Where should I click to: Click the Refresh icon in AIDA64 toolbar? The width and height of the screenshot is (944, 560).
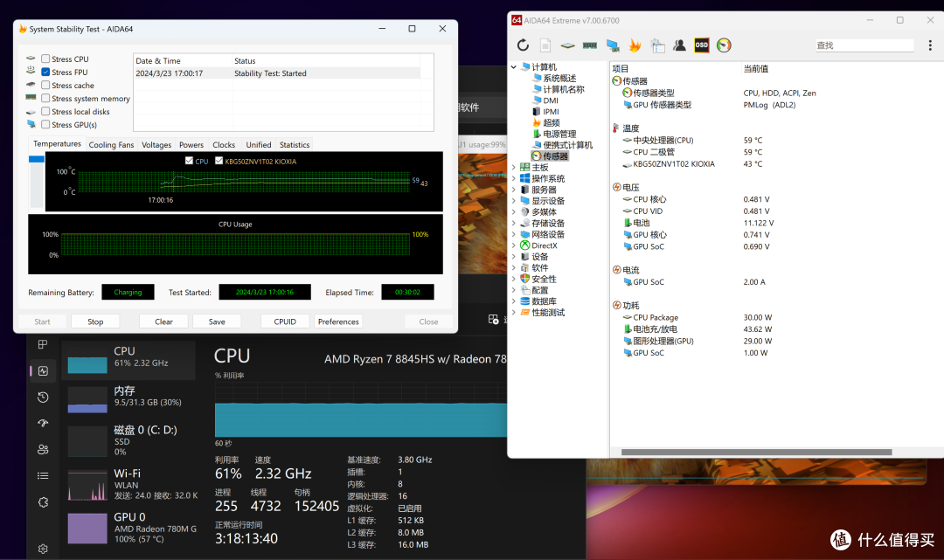pos(523,45)
